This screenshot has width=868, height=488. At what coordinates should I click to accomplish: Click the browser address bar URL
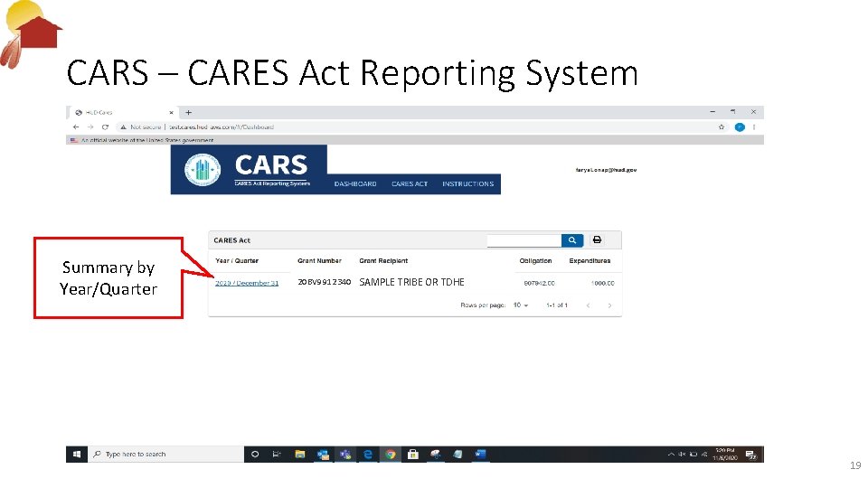point(222,127)
